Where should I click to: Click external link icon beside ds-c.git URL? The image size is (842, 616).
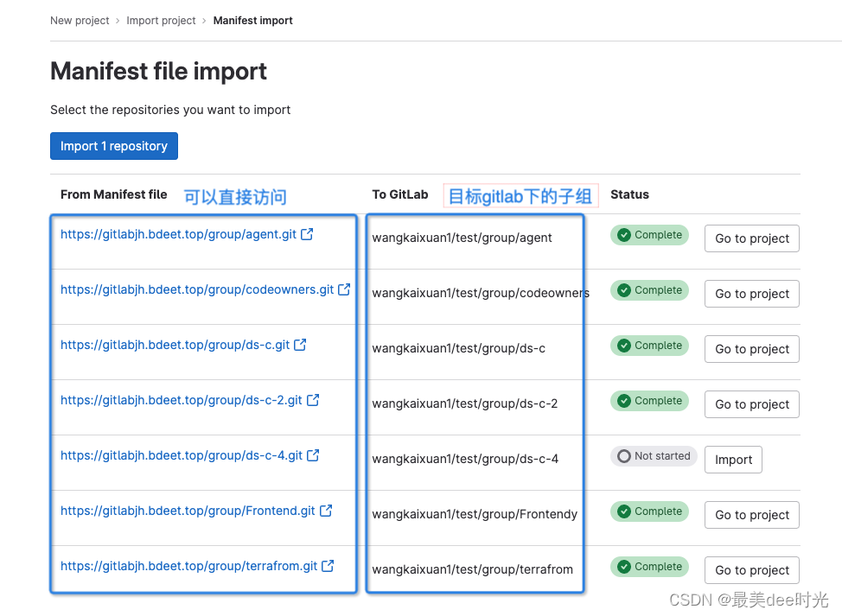(x=300, y=345)
